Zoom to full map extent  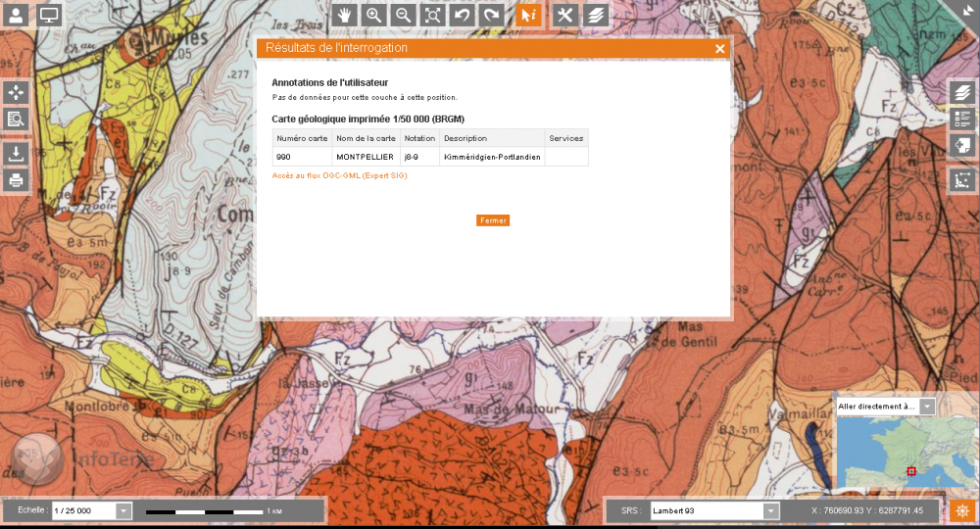tap(432, 15)
